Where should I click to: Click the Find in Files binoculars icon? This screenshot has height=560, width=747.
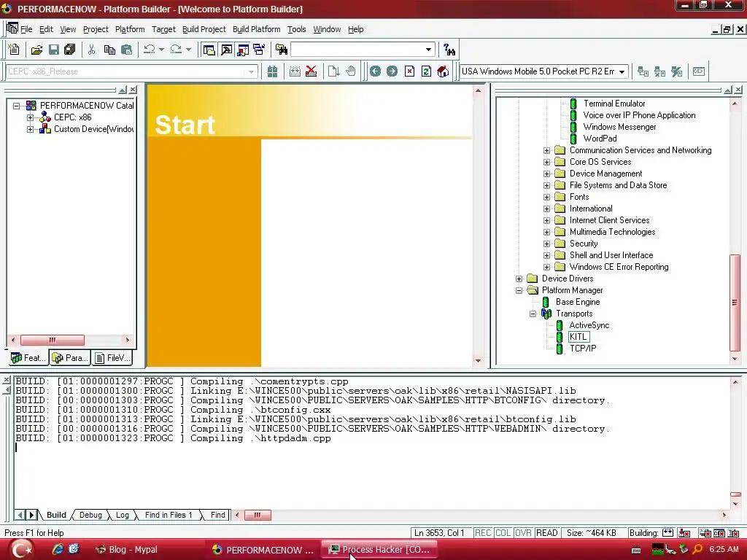(x=282, y=50)
